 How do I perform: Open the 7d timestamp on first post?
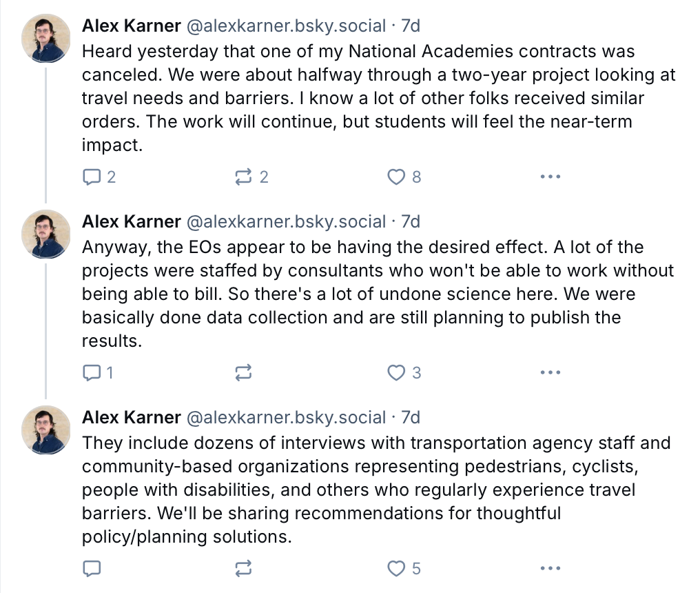tap(411, 26)
